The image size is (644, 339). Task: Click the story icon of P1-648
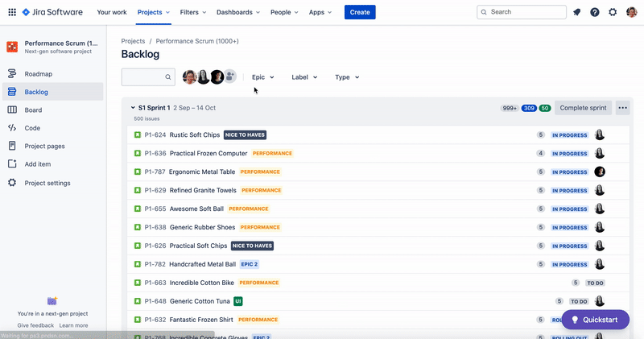coord(138,301)
